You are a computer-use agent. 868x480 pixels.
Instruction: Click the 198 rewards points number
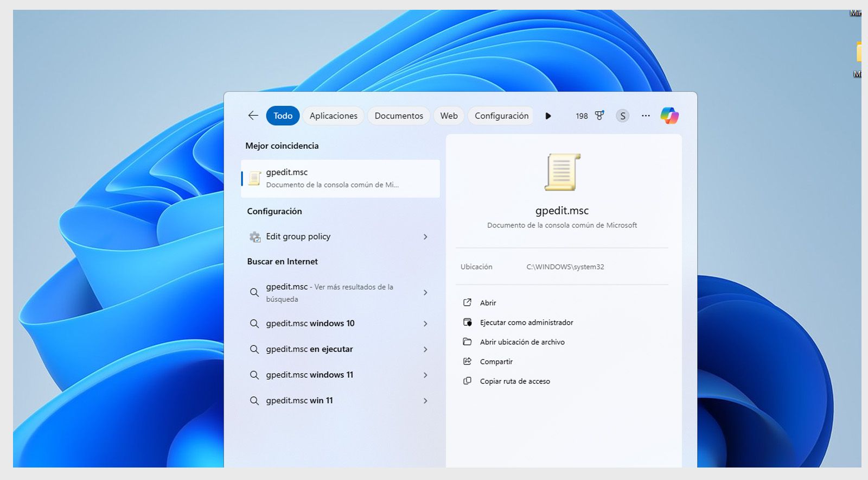click(x=582, y=116)
